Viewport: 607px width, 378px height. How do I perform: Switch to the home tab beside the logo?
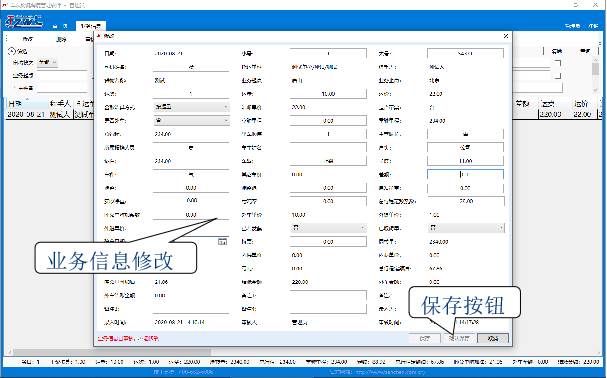[60, 26]
